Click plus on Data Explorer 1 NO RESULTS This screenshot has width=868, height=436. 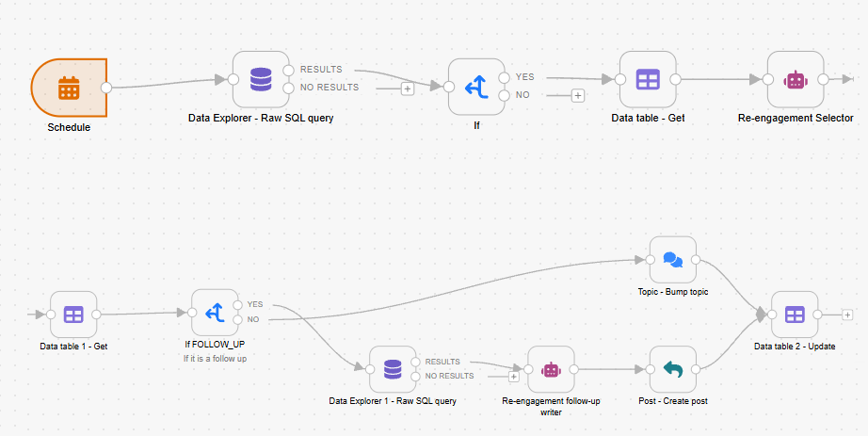point(514,376)
